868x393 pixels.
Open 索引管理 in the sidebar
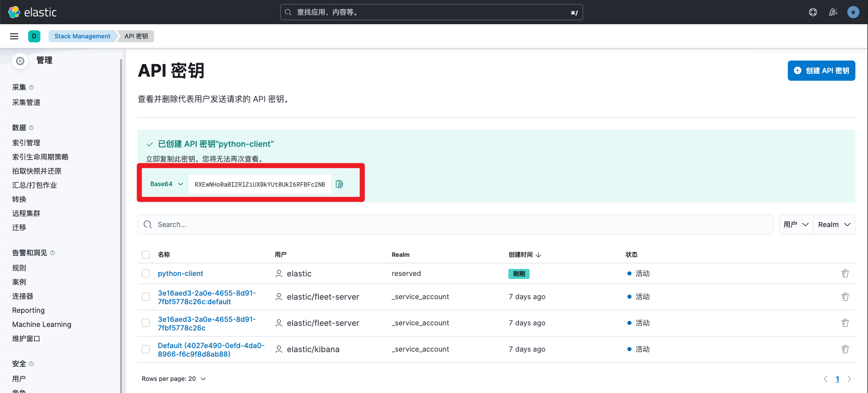coord(26,143)
